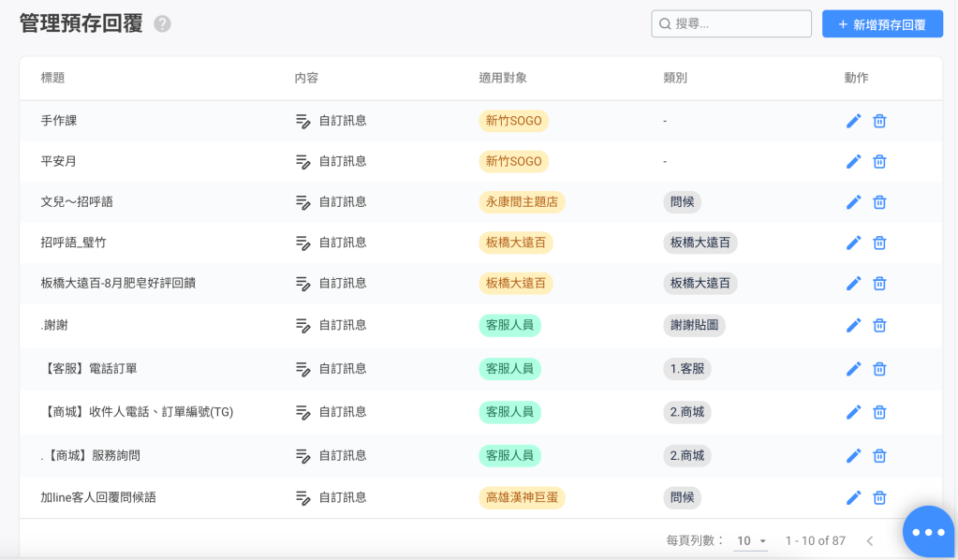Click the help question mark icon
This screenshot has height=560, width=958.
pyautogui.click(x=162, y=24)
